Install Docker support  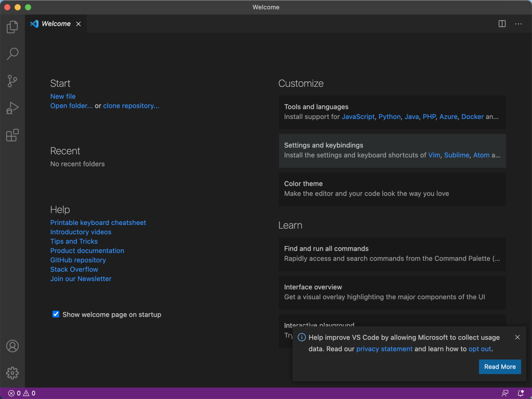pos(473,117)
